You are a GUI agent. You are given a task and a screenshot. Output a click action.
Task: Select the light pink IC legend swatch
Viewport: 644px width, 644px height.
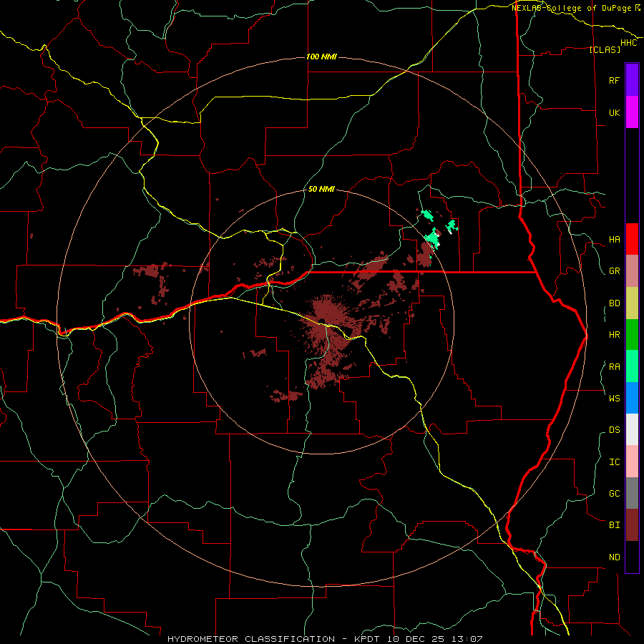click(632, 462)
